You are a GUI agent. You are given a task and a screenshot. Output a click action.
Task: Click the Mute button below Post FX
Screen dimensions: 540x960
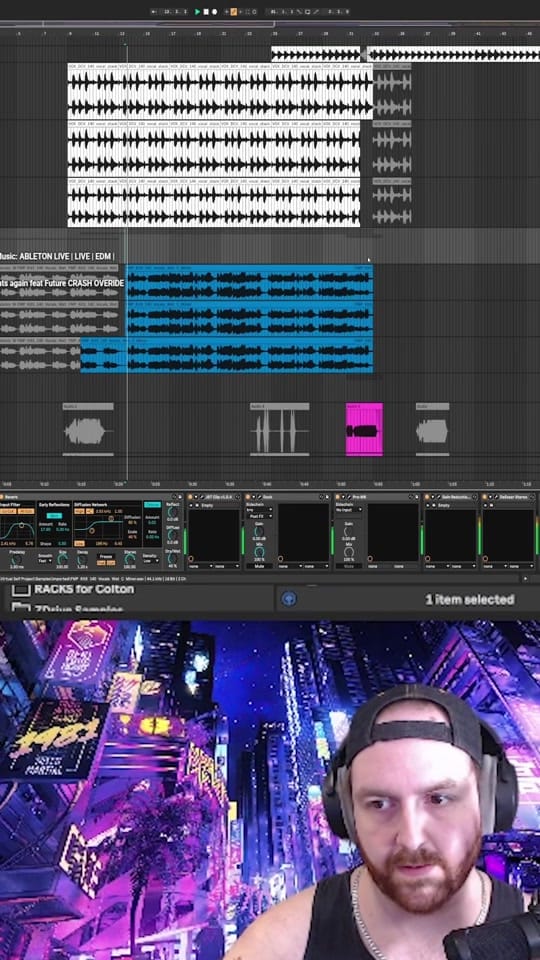[260, 566]
